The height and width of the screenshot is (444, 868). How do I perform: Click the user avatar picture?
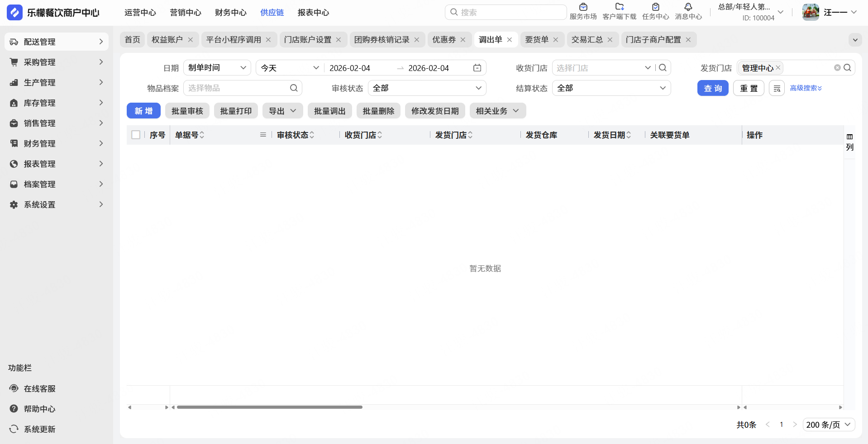(x=811, y=12)
